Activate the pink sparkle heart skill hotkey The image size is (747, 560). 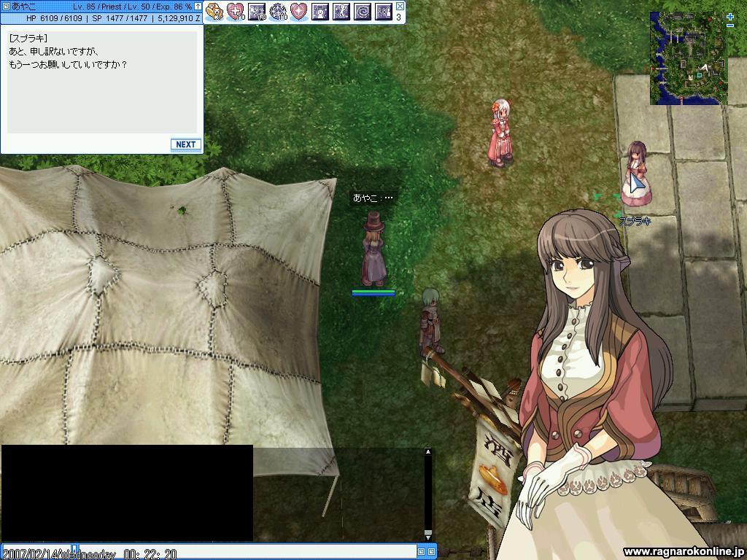point(298,12)
